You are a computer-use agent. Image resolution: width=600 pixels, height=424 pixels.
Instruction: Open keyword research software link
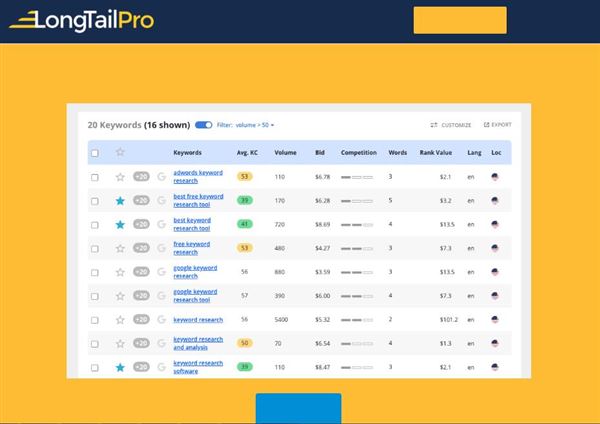point(198,367)
